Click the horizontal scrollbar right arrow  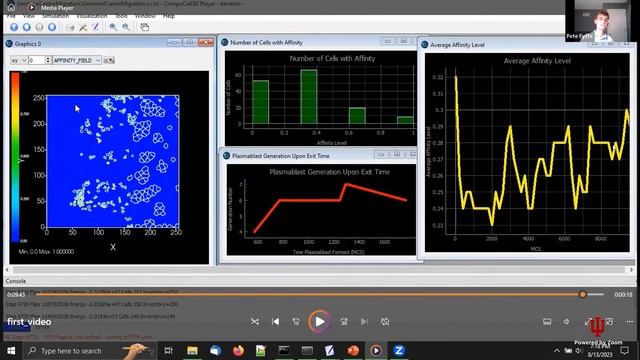(631, 270)
